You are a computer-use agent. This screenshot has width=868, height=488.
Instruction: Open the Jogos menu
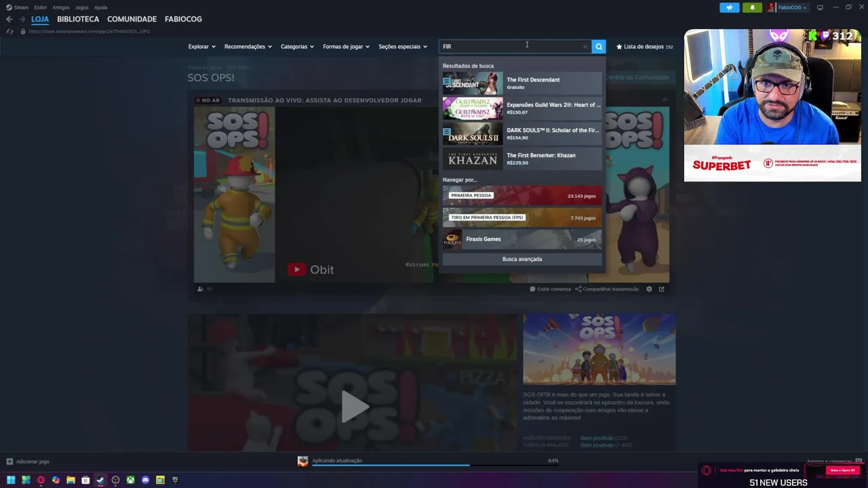pos(81,7)
